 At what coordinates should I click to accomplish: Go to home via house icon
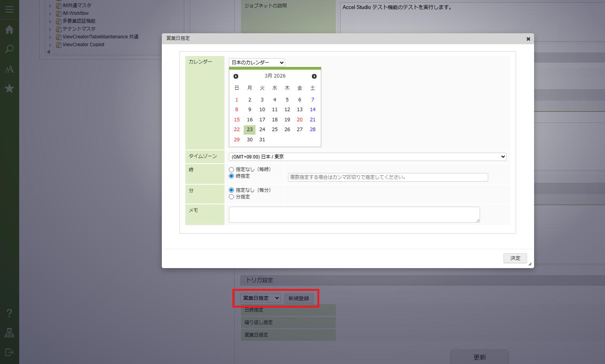pyautogui.click(x=9, y=30)
